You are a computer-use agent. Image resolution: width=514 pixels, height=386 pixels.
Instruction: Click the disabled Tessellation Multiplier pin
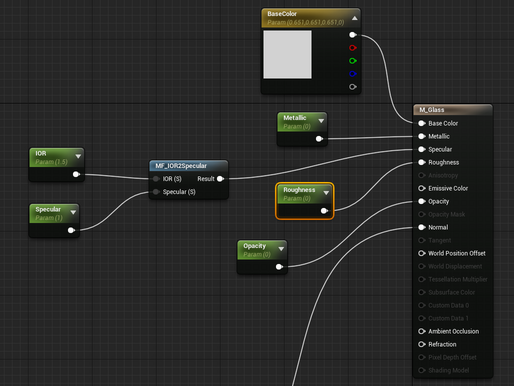click(422, 279)
